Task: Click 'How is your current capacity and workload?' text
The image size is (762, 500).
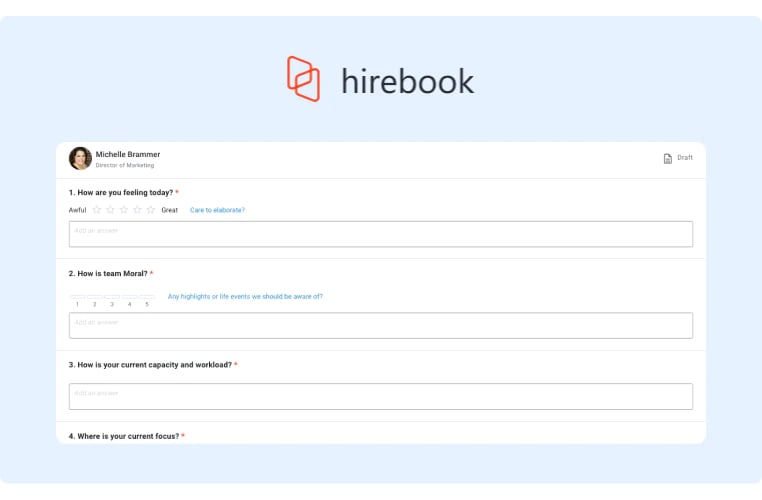Action: pyautogui.click(x=155, y=365)
